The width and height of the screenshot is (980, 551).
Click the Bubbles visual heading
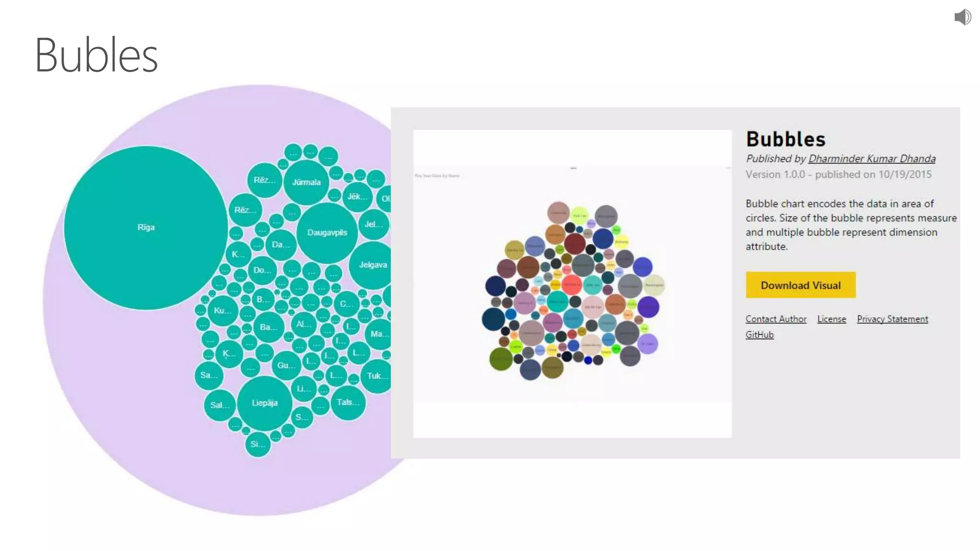point(786,139)
